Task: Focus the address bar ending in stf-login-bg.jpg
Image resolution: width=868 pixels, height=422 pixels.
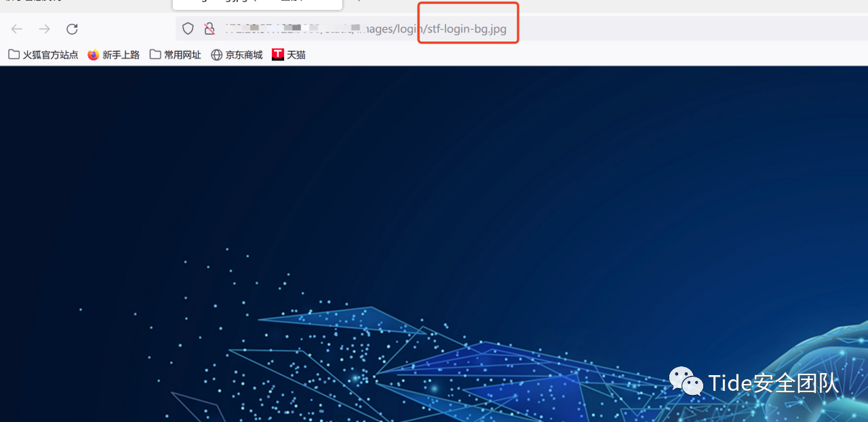Action: [522, 29]
